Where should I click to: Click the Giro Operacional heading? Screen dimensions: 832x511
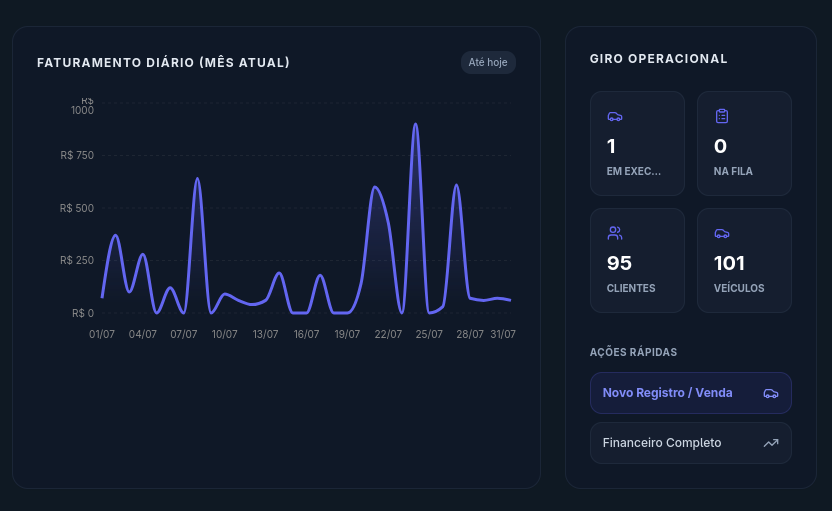pyautogui.click(x=658, y=59)
